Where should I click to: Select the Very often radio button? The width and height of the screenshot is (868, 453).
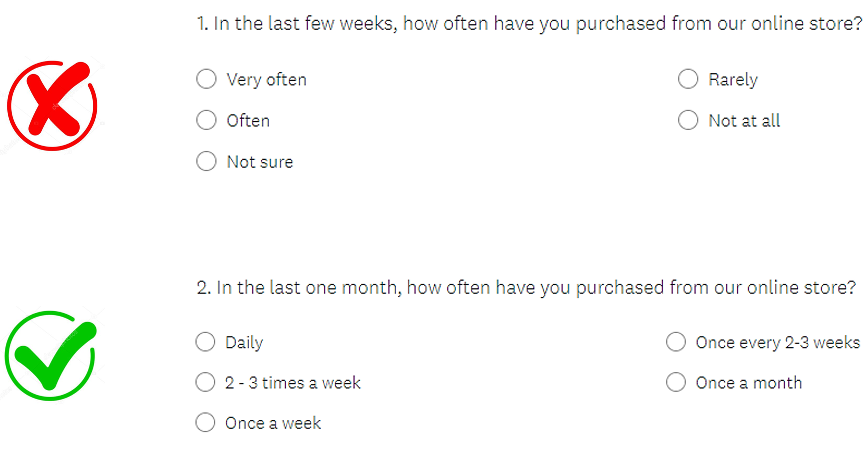point(206,79)
